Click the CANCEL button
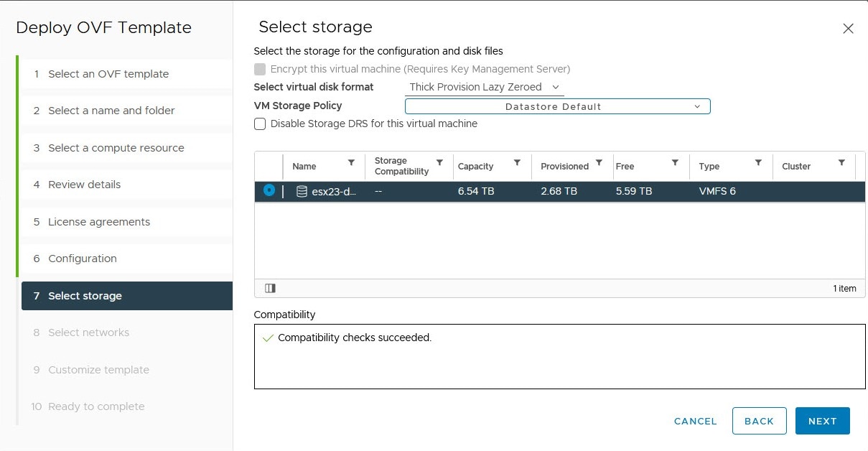The height and width of the screenshot is (451, 868). (696, 422)
